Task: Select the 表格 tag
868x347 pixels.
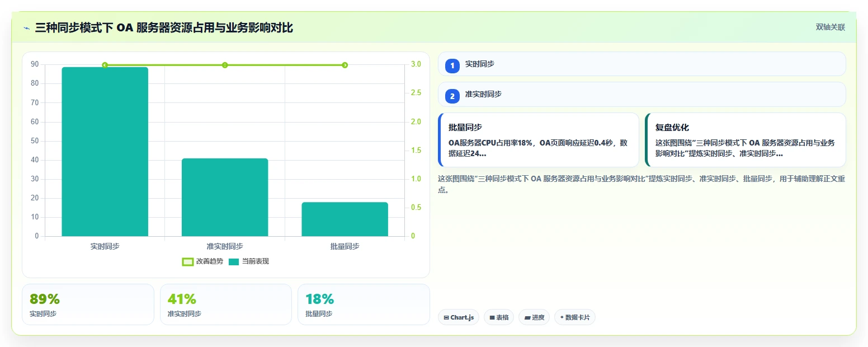Action: [x=499, y=317]
